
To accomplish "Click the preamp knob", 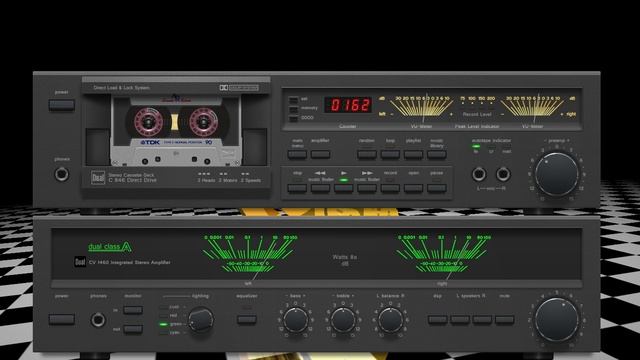I will point(556,175).
